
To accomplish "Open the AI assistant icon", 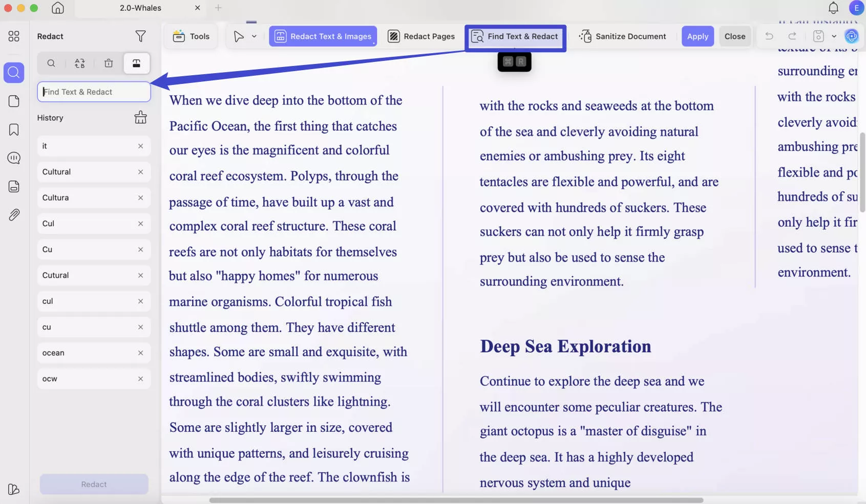I will [x=852, y=36].
